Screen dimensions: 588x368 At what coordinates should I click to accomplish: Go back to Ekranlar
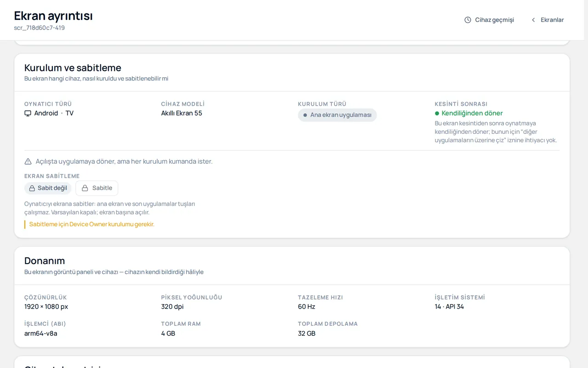[547, 20]
